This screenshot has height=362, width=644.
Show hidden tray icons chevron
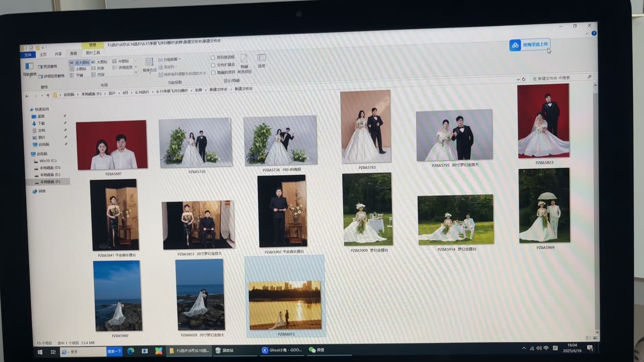524,348
